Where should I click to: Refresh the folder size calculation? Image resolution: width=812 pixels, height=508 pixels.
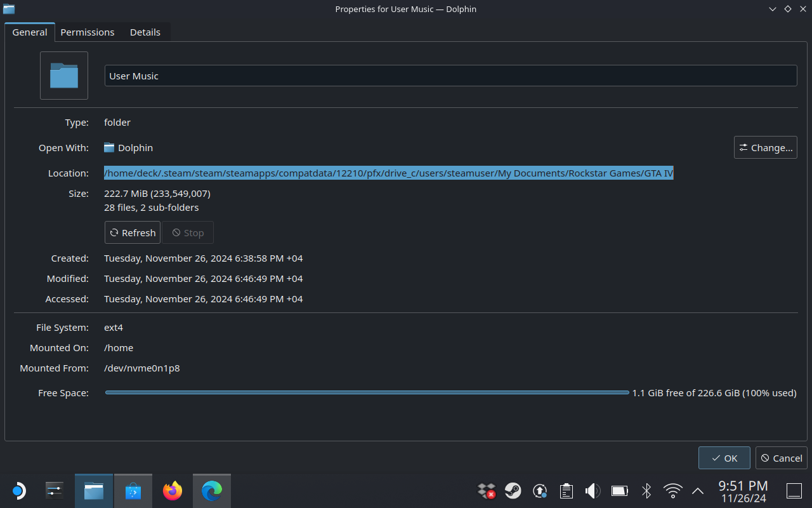pos(133,232)
